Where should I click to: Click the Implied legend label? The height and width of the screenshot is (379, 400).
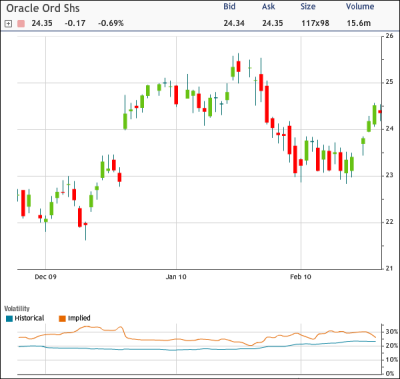pos(79,318)
